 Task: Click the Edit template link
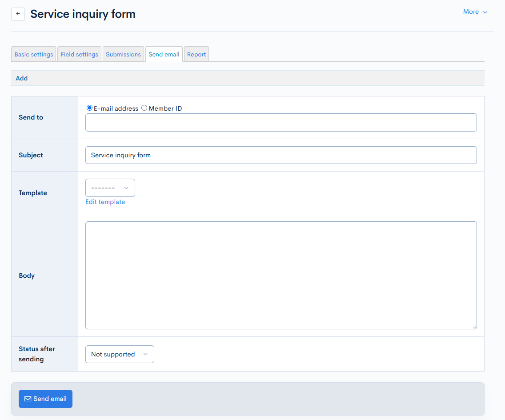(x=105, y=202)
